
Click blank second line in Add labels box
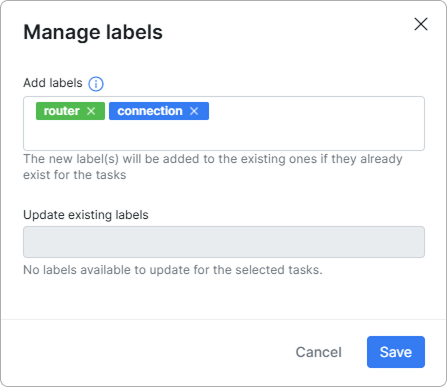tap(224, 136)
